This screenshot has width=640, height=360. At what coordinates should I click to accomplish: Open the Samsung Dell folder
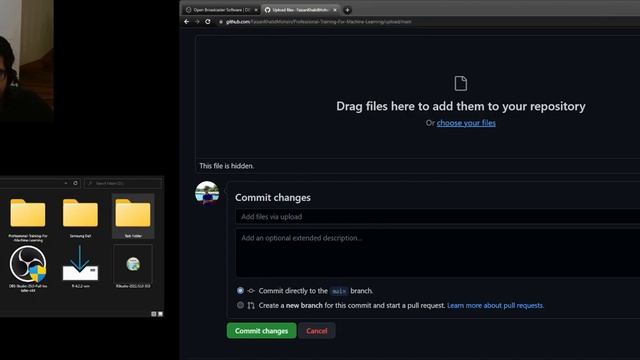pos(80,218)
